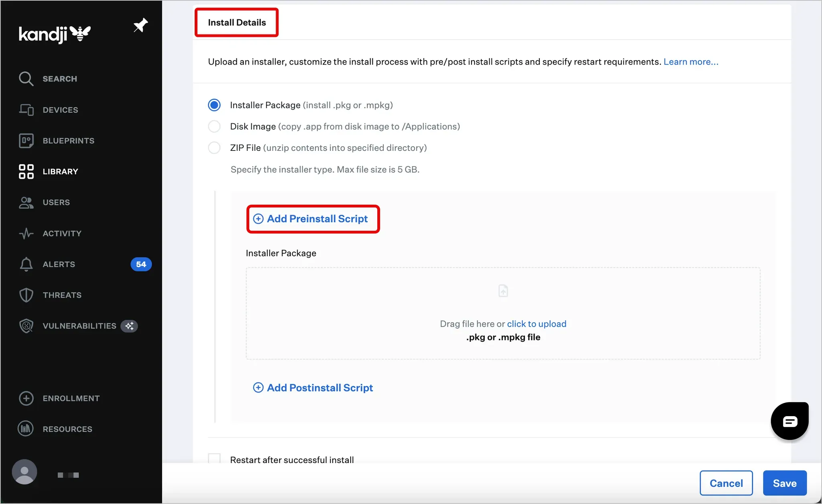The height and width of the screenshot is (504, 822).
Task: Click the pin sidebar icon
Action: tap(140, 26)
